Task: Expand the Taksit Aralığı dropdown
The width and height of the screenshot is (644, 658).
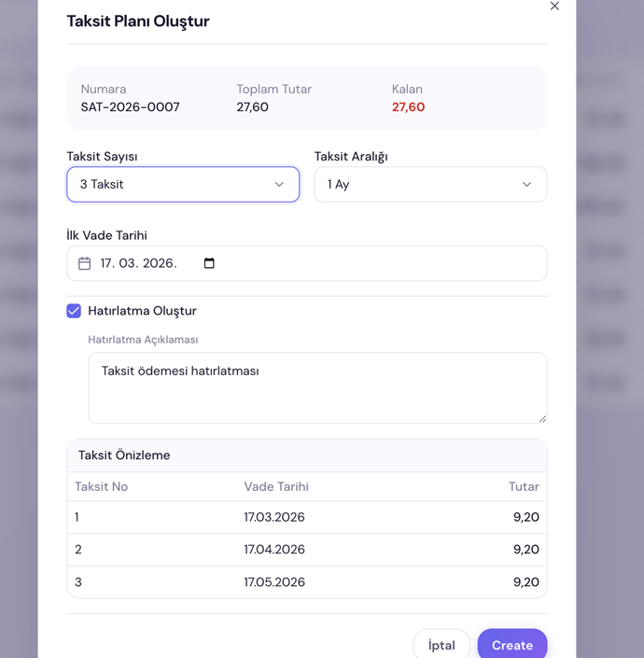Action: (x=430, y=185)
